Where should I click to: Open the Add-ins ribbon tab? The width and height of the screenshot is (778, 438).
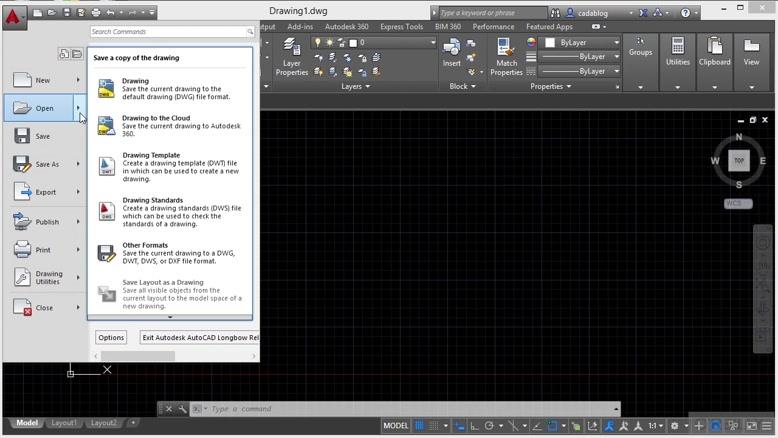300,27
